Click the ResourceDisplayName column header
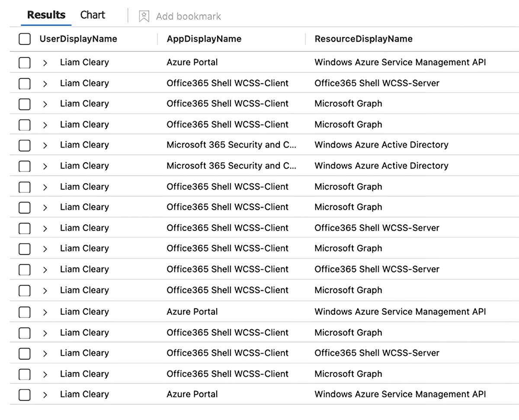The image size is (519, 420). [x=363, y=39]
